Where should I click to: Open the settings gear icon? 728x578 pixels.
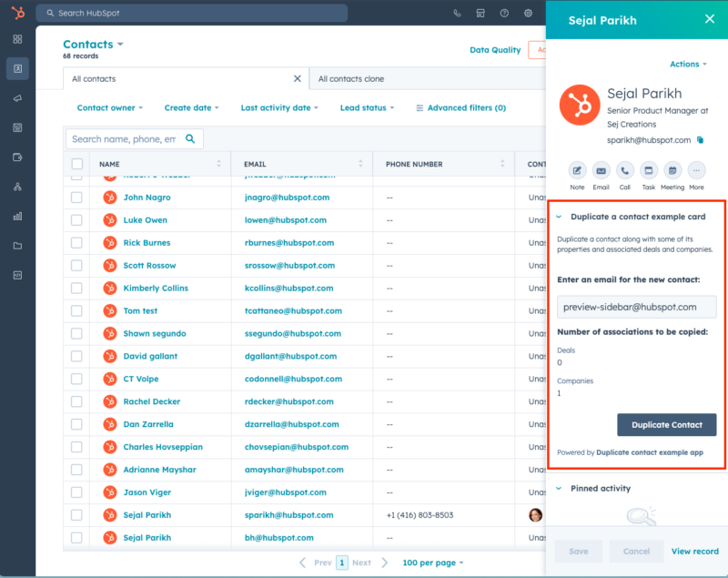tap(528, 13)
